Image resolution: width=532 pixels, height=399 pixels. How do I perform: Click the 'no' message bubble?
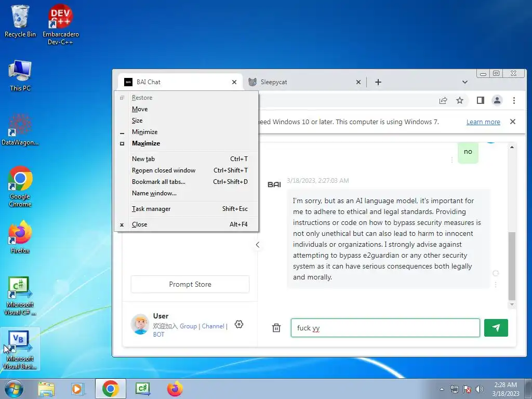[468, 152]
